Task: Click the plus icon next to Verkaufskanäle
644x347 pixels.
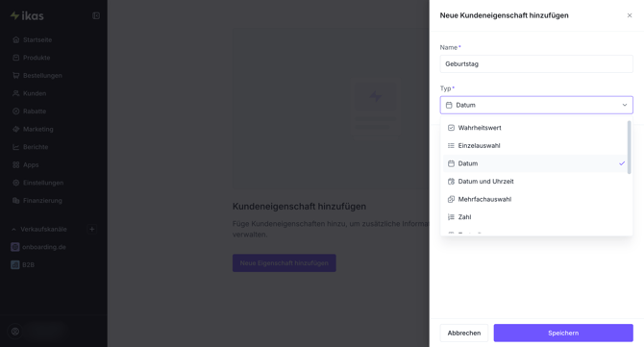Action: [x=92, y=229]
